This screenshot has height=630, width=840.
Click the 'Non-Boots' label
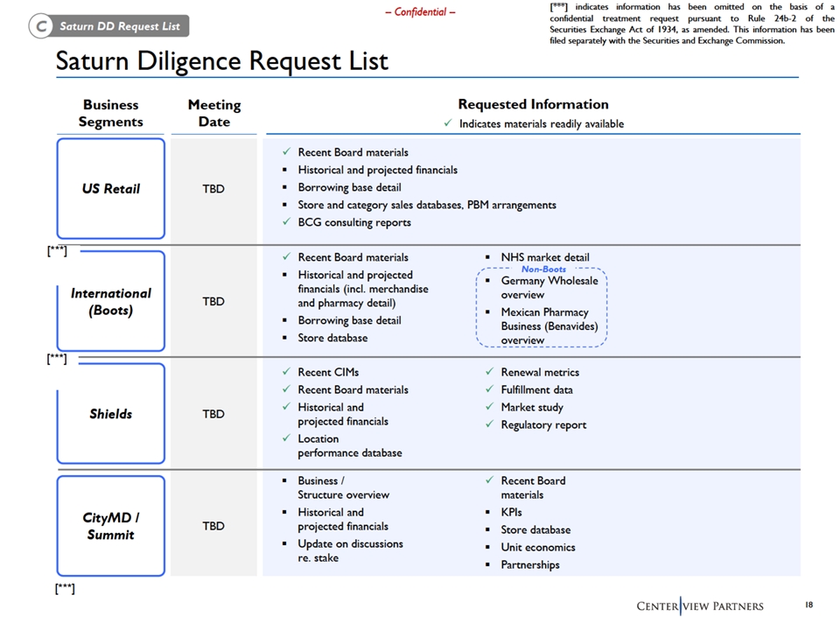pos(543,269)
